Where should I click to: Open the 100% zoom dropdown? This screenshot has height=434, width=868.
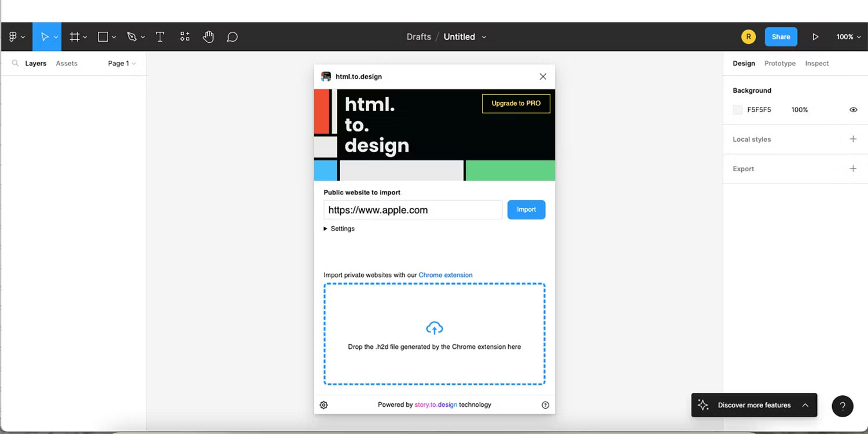pyautogui.click(x=848, y=37)
